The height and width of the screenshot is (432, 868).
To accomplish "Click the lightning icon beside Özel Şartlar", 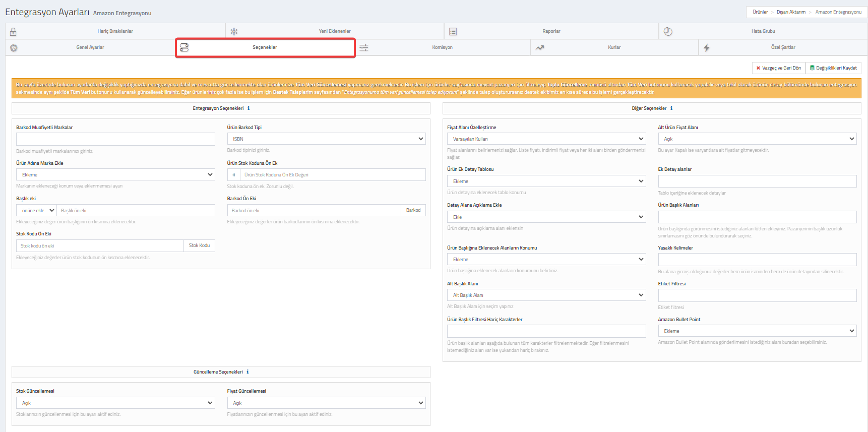I will click(x=707, y=47).
